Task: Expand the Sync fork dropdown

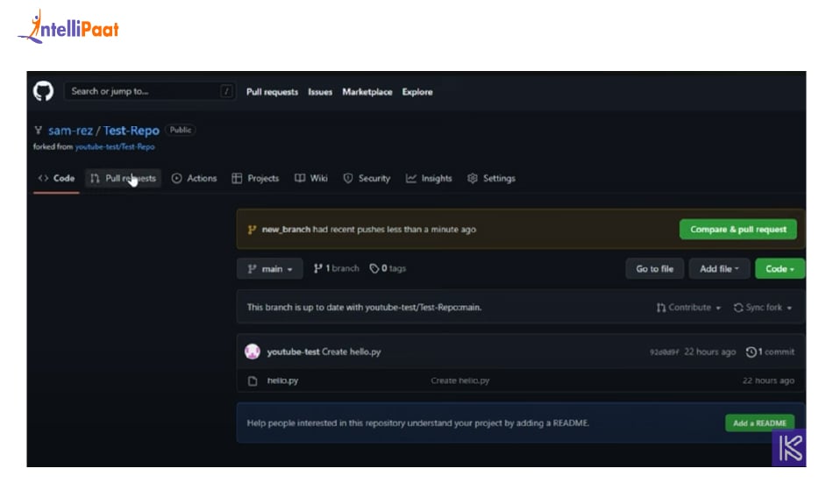Action: point(763,308)
